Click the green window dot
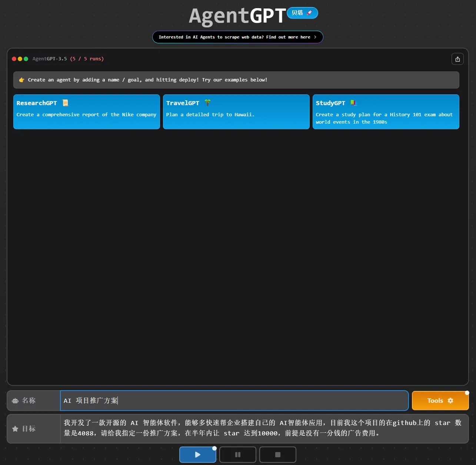This screenshot has width=476, height=465. click(x=26, y=59)
